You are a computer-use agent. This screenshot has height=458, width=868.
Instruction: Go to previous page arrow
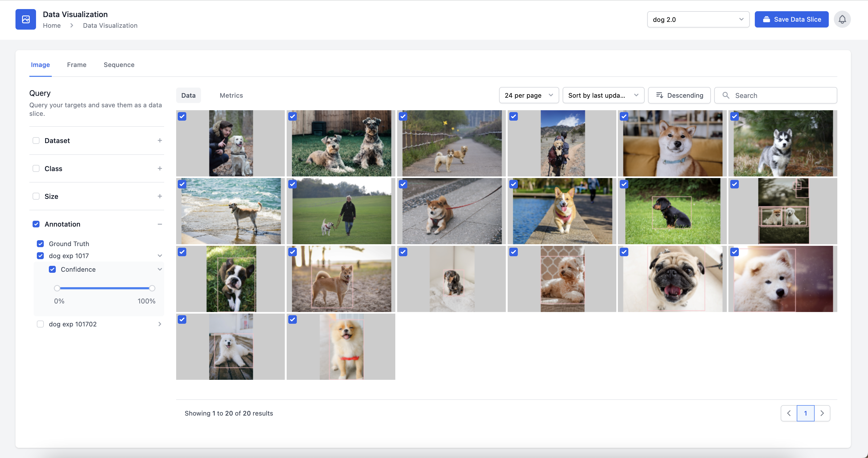click(x=789, y=413)
